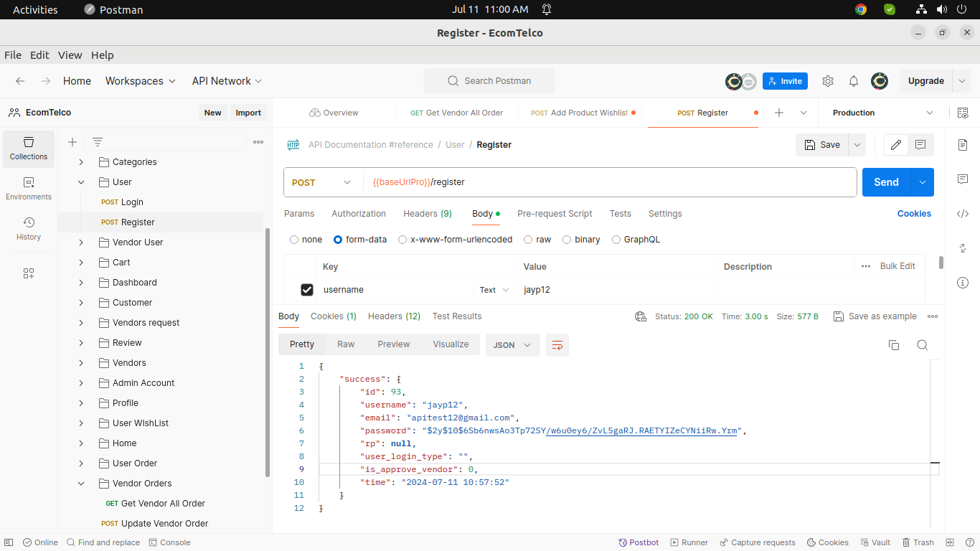Image resolution: width=980 pixels, height=551 pixels.
Task: Open the documentation icon in right sidebar
Action: pyautogui.click(x=963, y=145)
